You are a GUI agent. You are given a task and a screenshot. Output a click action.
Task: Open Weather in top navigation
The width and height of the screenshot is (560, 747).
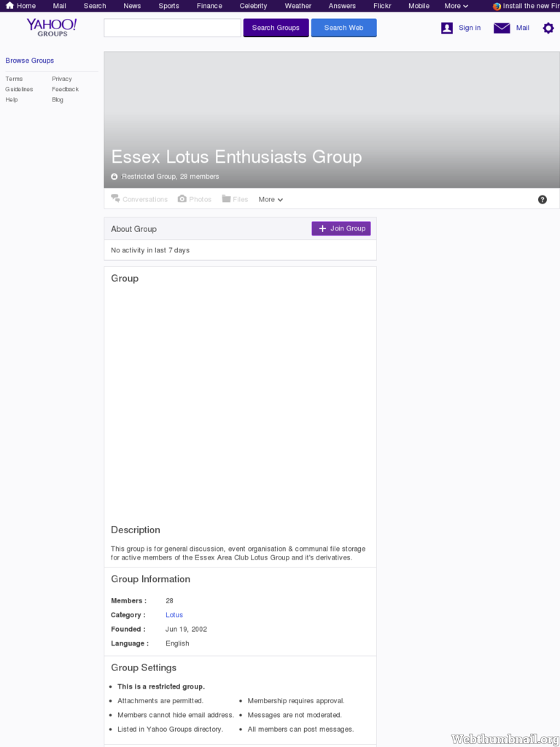[298, 6]
